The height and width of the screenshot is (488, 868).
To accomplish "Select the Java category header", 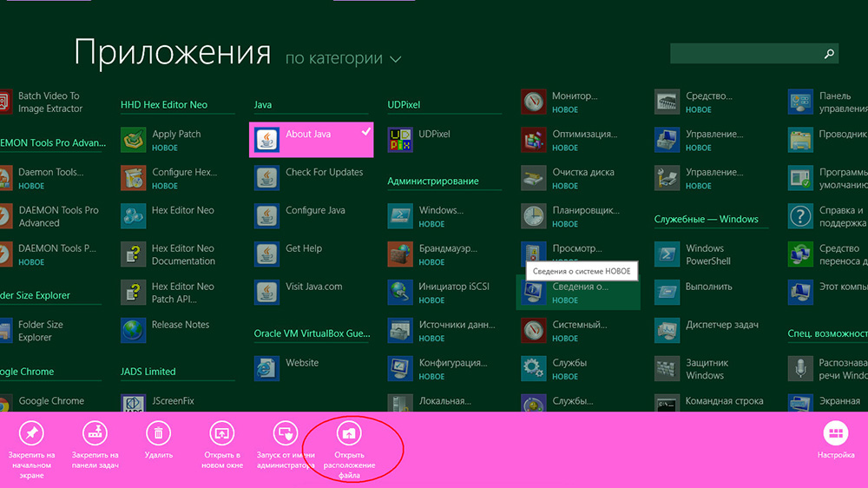I will click(x=263, y=105).
